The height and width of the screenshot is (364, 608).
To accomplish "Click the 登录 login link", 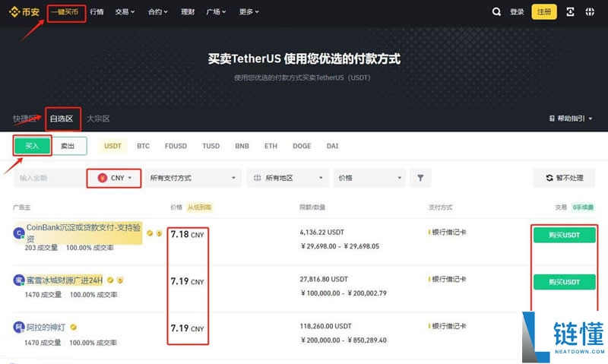I will [517, 12].
